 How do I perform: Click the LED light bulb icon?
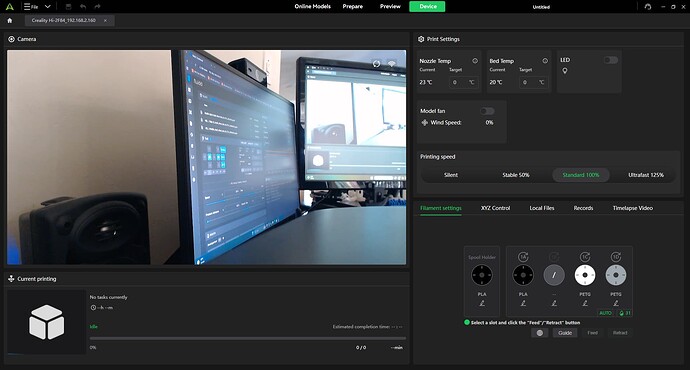point(565,71)
